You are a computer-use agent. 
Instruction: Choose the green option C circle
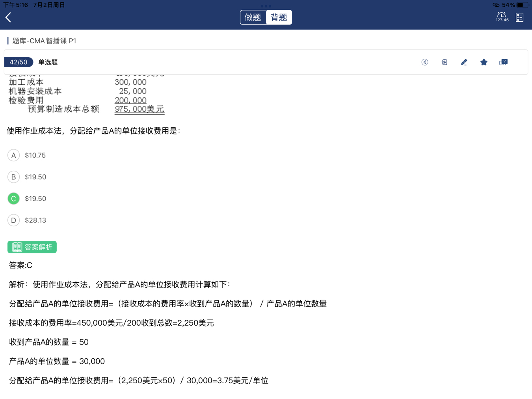[14, 199]
